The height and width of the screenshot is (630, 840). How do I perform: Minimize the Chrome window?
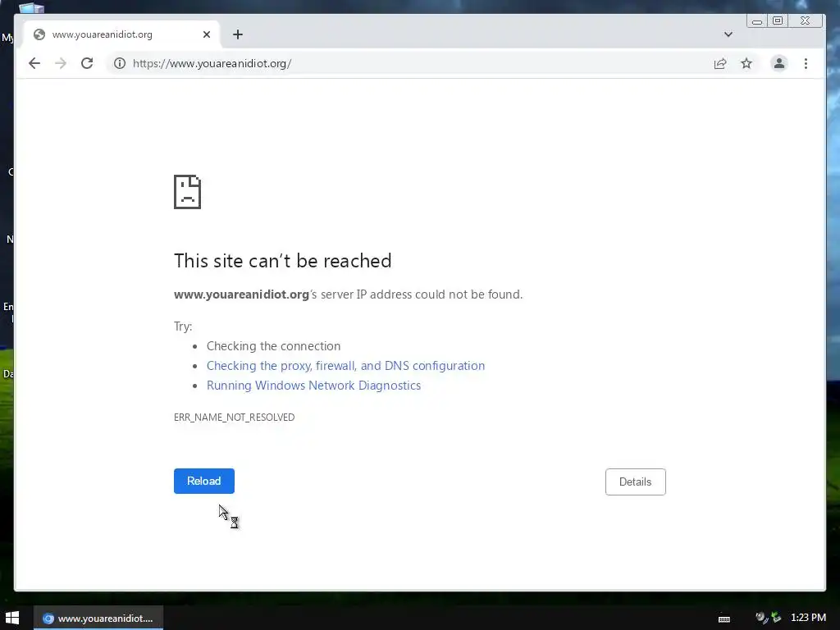[757, 21]
